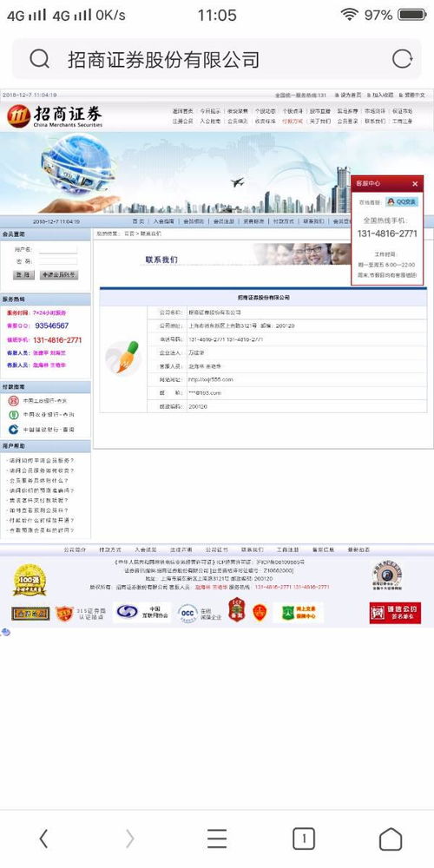Close the 客服中心 popup
This screenshot has width=434, height=868.
[415, 184]
